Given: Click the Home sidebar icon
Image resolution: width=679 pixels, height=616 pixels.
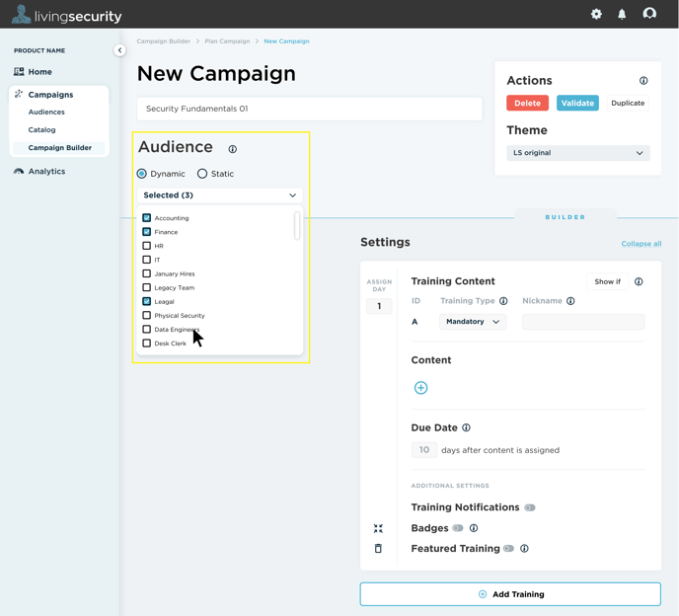Looking at the screenshot, I should click(19, 71).
